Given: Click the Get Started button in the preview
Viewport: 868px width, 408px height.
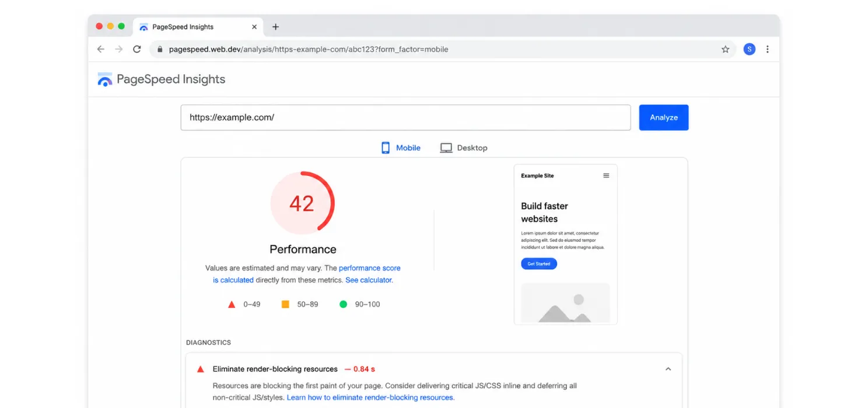Looking at the screenshot, I should coord(539,264).
